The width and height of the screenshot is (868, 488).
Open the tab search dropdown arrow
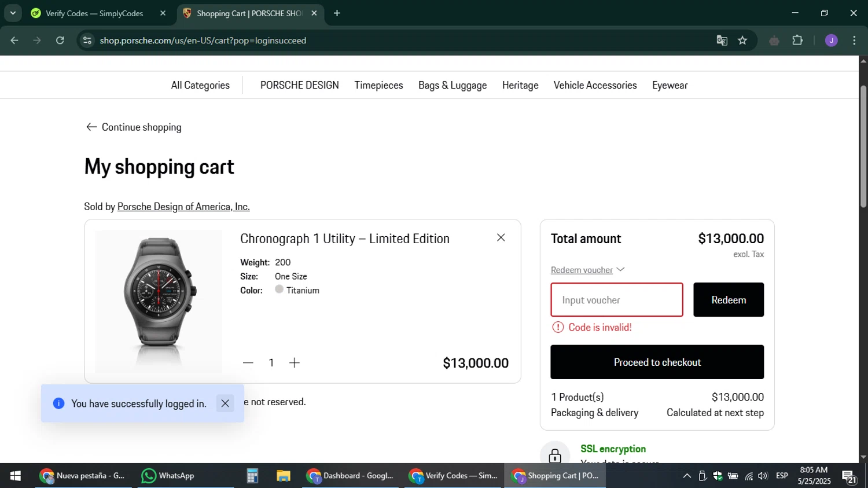13,13
